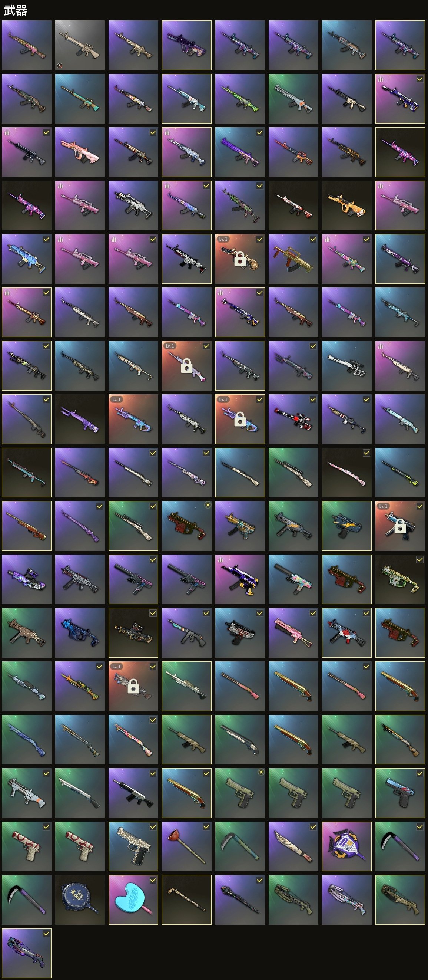428x980 pixels.
Task: Select the white scoped sniper rifle skin
Action: pos(346,366)
